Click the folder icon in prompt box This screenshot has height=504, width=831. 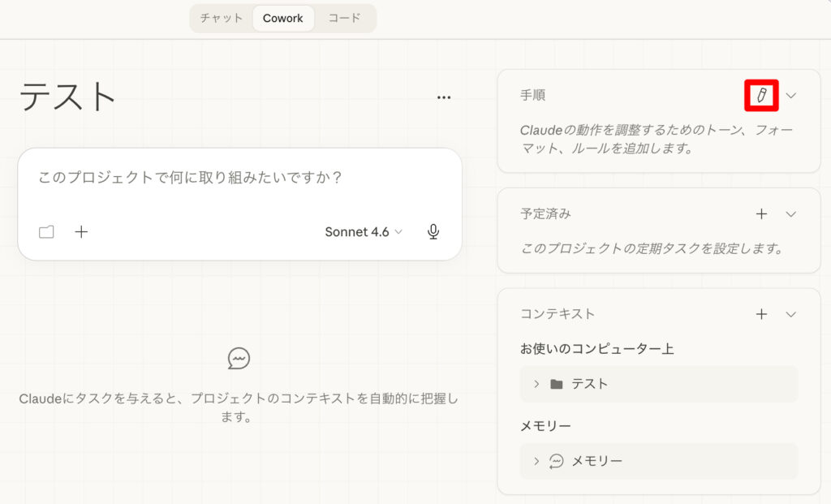pos(47,232)
